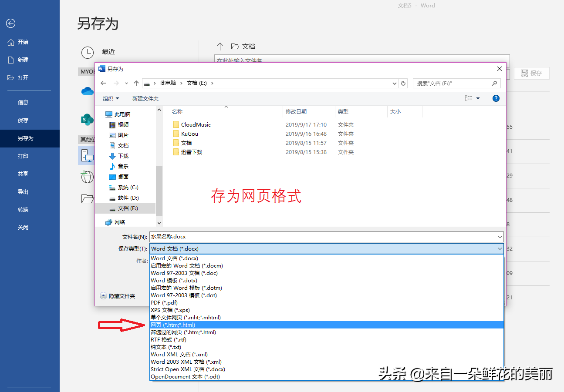Click the view layout icon in the dialog toolbar

469,98
